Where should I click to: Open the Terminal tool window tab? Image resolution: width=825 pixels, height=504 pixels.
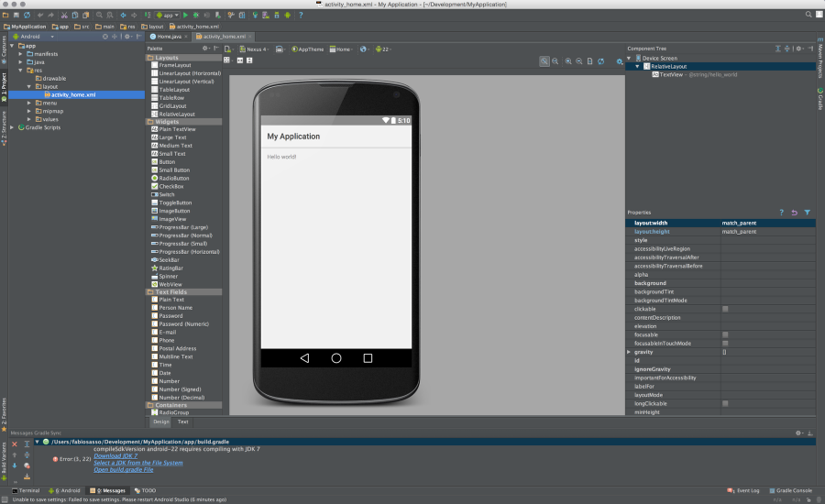26,490
